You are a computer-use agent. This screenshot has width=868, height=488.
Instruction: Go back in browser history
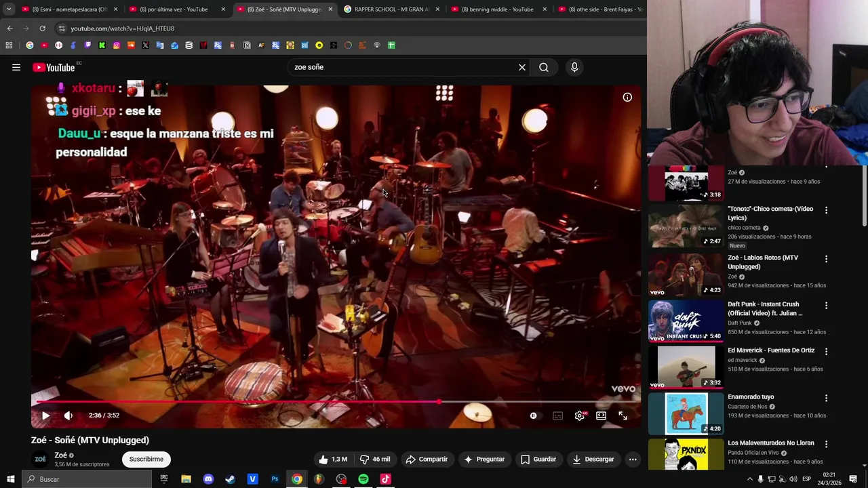(x=9, y=28)
